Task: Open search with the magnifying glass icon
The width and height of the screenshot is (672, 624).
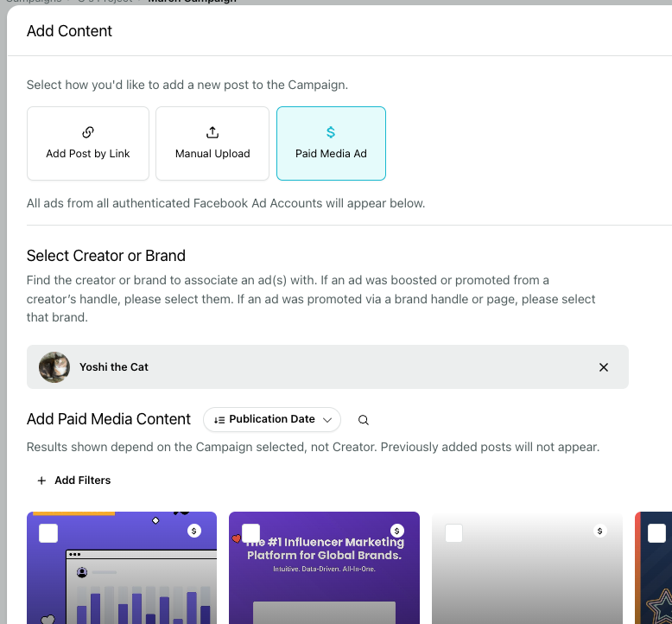Action: click(x=364, y=420)
